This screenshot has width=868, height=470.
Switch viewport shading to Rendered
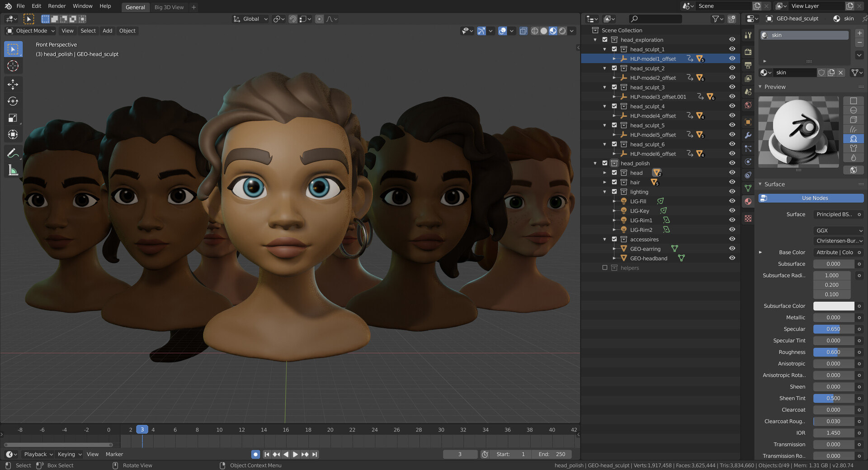click(562, 31)
